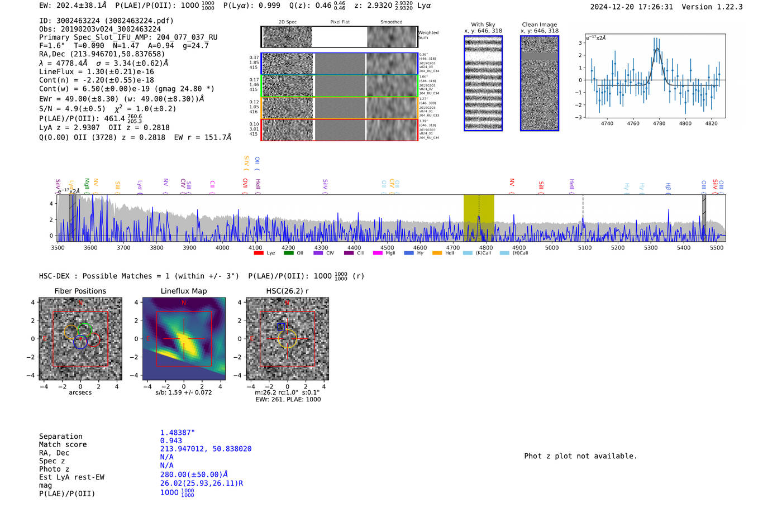Click the CIV legend swatch
Viewport: 782px width, 532px height.
318,253
